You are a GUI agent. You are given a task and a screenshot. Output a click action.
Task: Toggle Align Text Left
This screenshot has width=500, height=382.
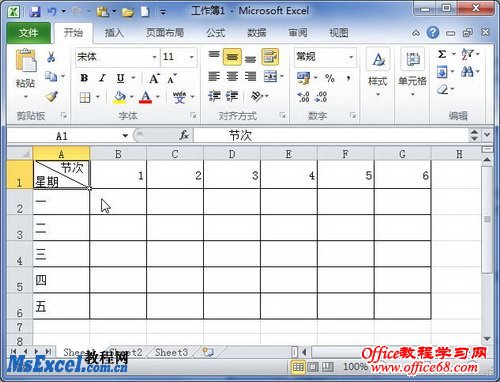point(214,77)
